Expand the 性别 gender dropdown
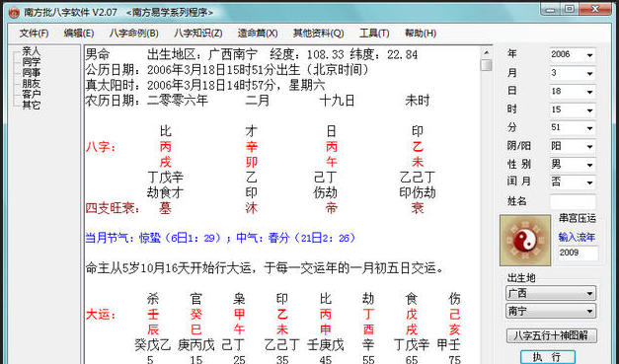 point(589,165)
